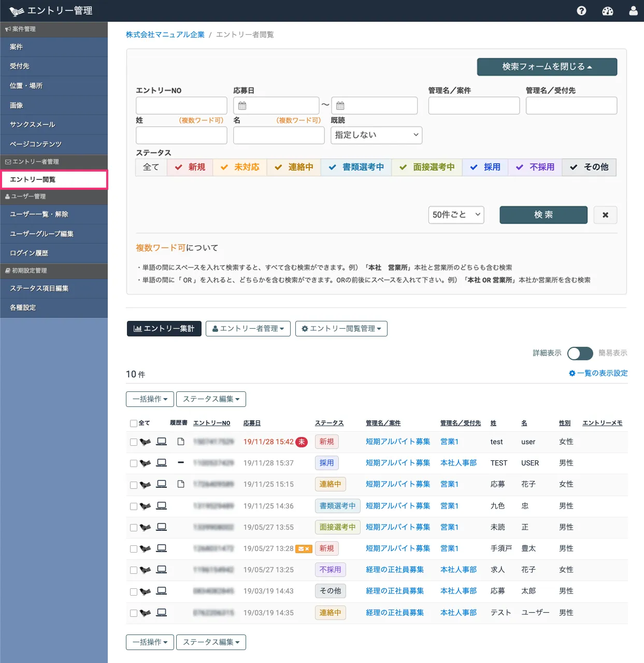
Task: Open the lower ステータス編集 dropdown
Action: click(x=211, y=642)
